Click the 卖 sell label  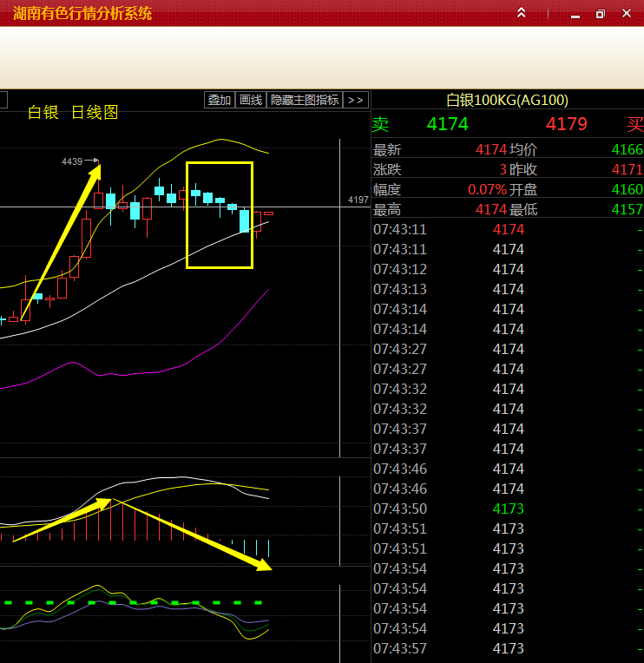pyautogui.click(x=381, y=124)
